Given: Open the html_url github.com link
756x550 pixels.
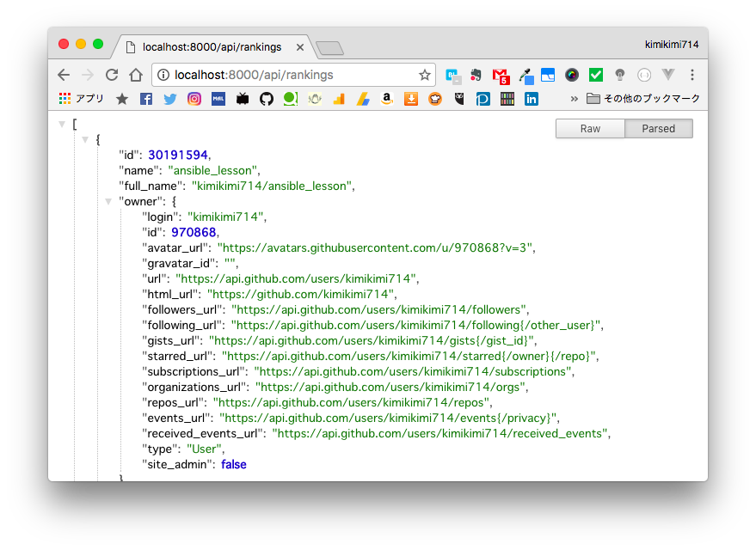Looking at the screenshot, I should tap(301, 294).
